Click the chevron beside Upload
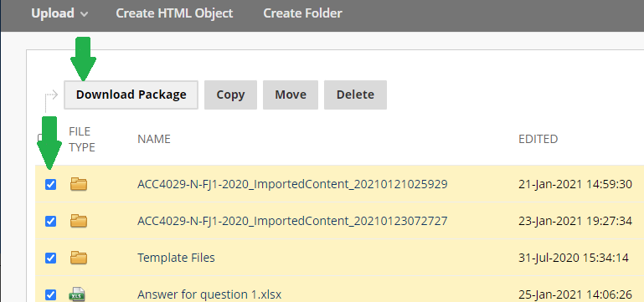This screenshot has height=302, width=644. coord(85,14)
